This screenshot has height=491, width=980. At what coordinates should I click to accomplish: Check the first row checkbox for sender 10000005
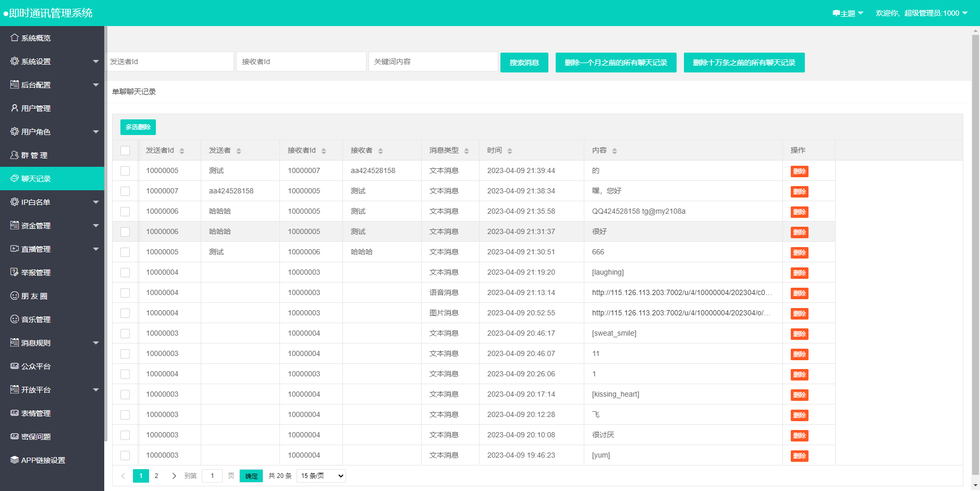125,170
